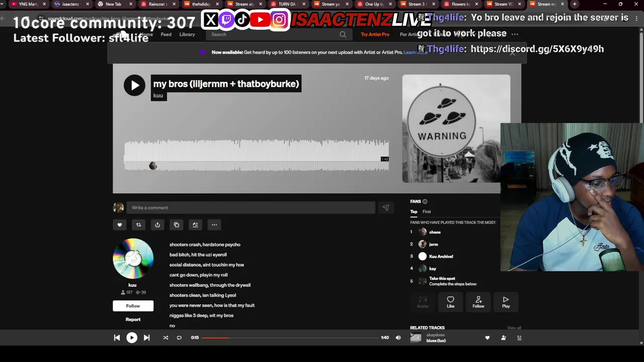Open kuu's broken CD profile avatar
644x362 pixels.
point(133,258)
